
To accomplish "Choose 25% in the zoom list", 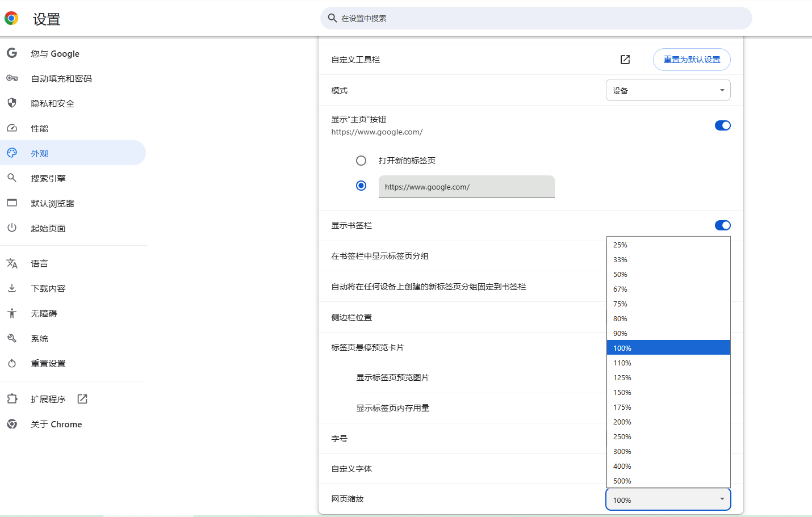I will (x=668, y=245).
